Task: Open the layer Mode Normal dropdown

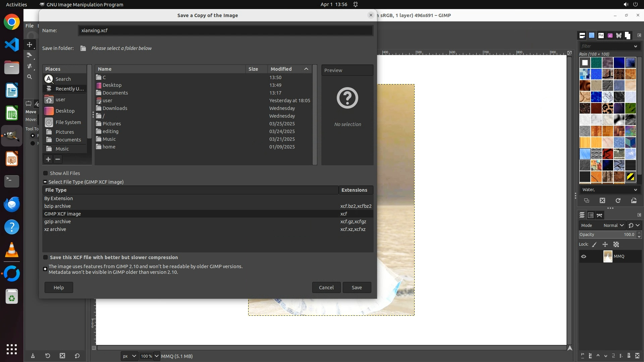Action: click(x=613, y=225)
